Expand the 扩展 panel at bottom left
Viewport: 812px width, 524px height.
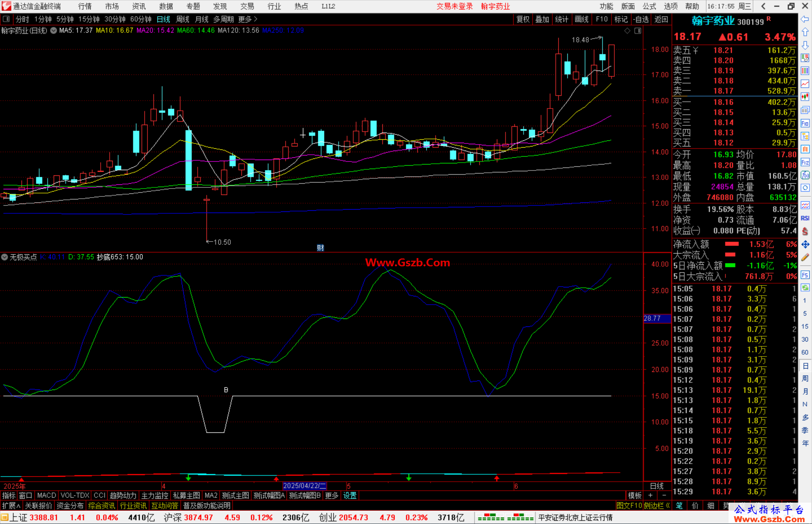[11, 506]
